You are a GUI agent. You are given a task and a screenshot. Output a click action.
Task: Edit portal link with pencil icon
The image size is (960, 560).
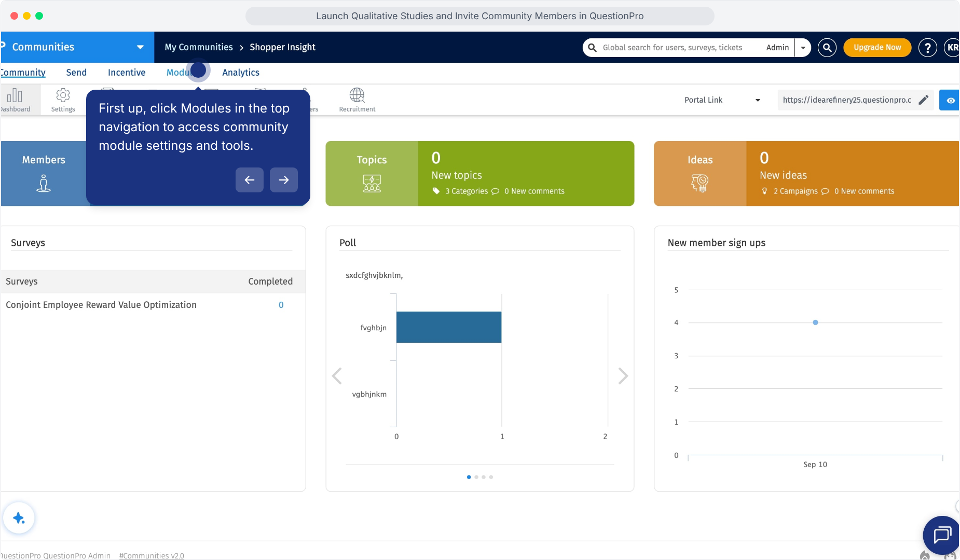tap(923, 100)
